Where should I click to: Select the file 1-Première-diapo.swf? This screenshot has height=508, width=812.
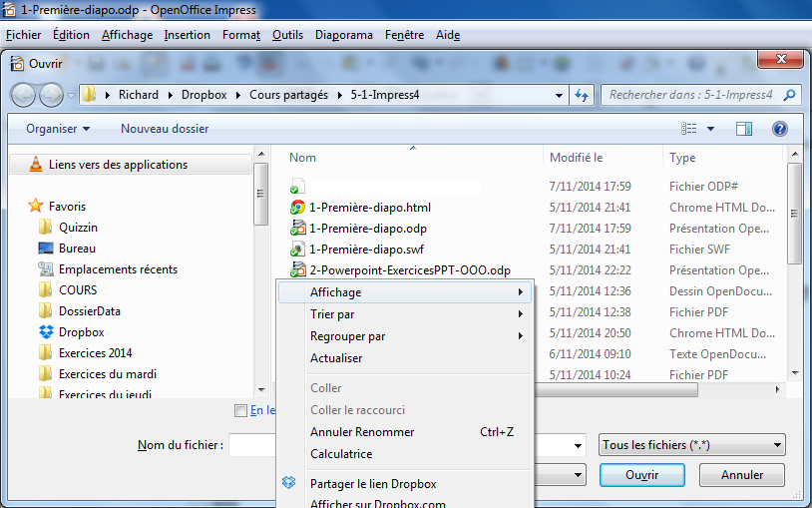pos(367,250)
